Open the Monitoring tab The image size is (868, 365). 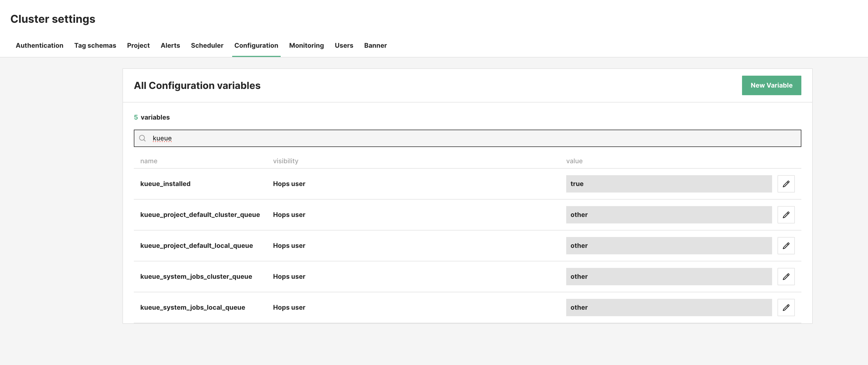[306, 45]
